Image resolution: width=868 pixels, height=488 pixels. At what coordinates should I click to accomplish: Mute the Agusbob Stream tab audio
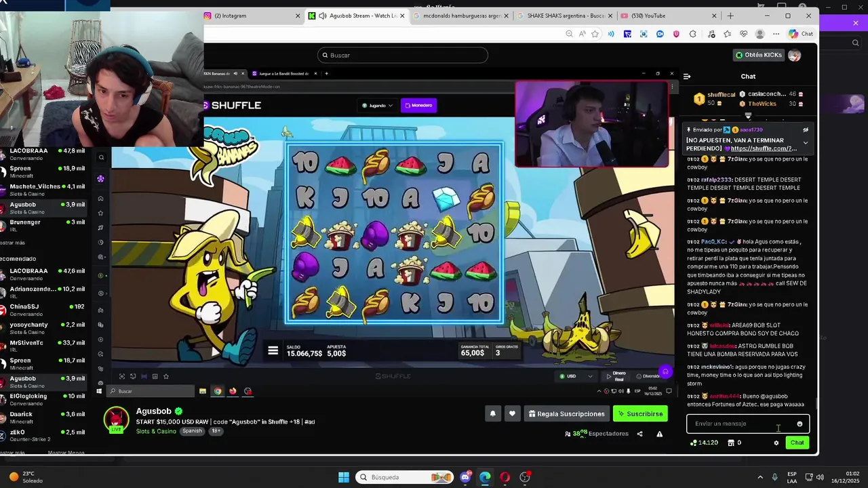point(322,16)
